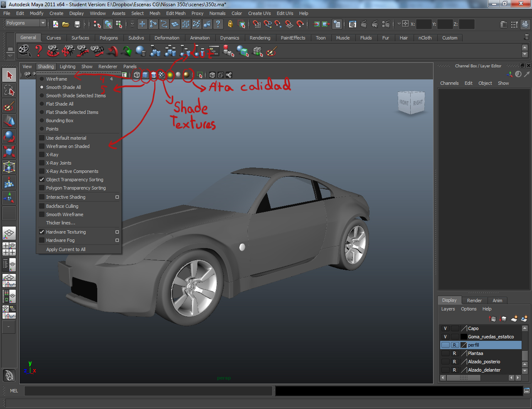Image resolution: width=532 pixels, height=409 pixels.
Task: Open the Mesh menu
Action: [x=155, y=13]
